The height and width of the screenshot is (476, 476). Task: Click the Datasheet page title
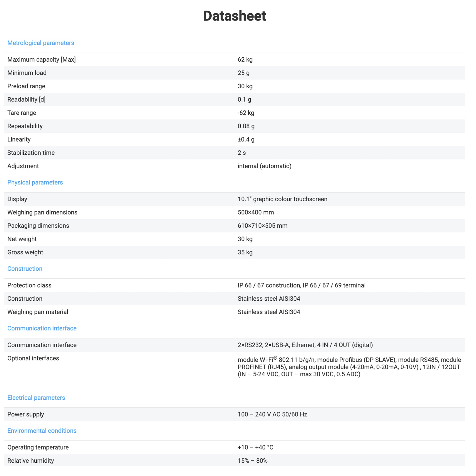click(235, 16)
